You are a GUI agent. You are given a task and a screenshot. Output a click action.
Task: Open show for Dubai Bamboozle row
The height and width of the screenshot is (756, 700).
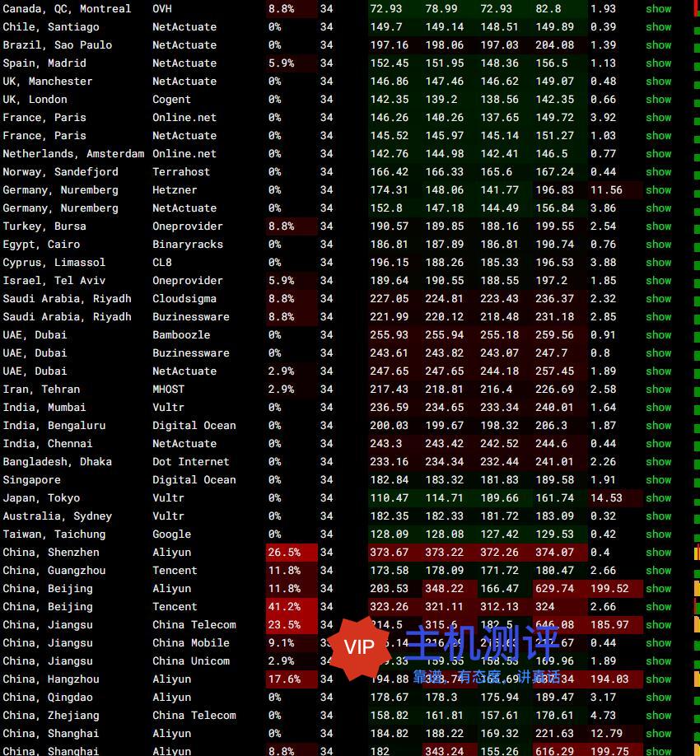click(659, 335)
